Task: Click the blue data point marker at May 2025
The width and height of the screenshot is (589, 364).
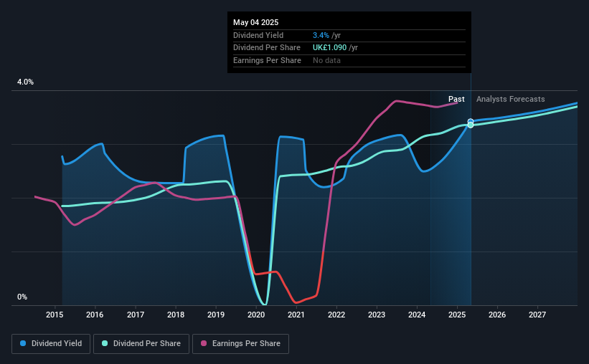Action: [471, 121]
